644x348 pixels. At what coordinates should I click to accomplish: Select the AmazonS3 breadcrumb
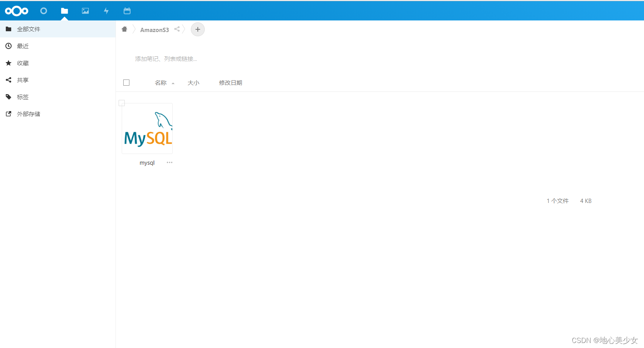click(x=155, y=30)
